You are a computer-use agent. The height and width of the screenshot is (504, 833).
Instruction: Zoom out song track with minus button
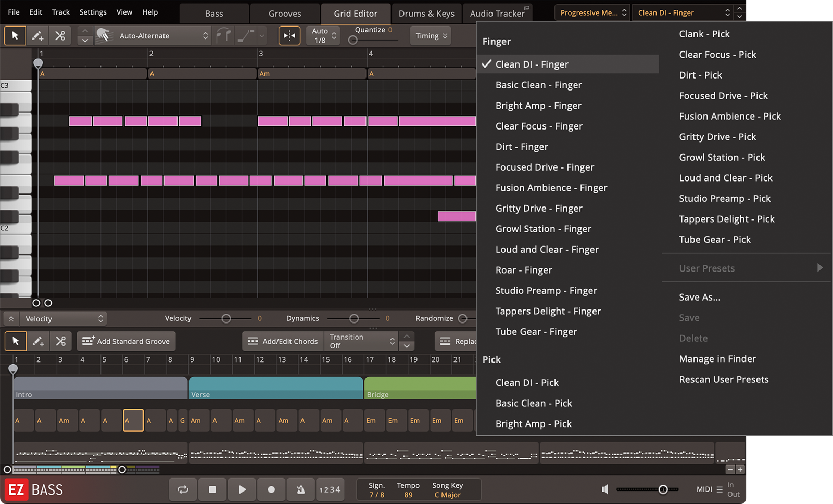[x=730, y=469]
